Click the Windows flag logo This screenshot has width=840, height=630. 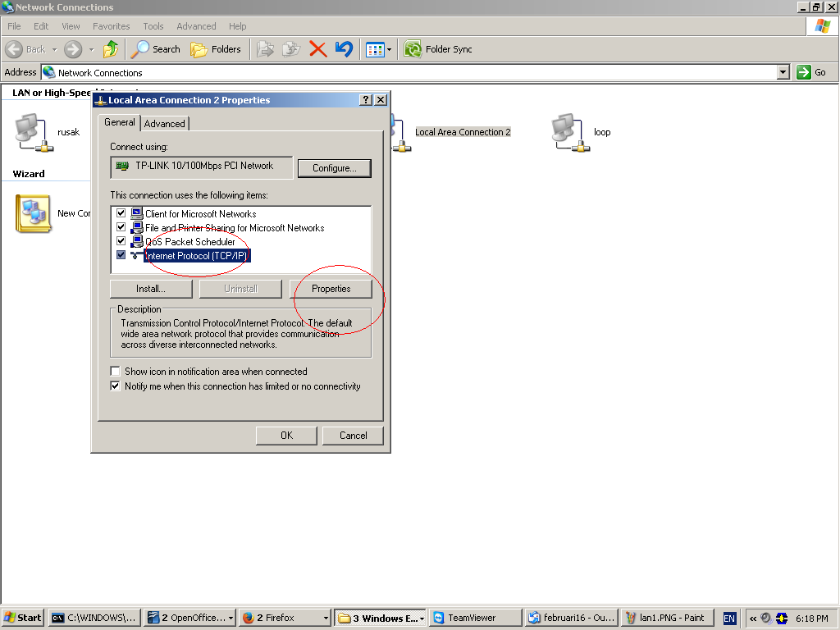(823, 26)
